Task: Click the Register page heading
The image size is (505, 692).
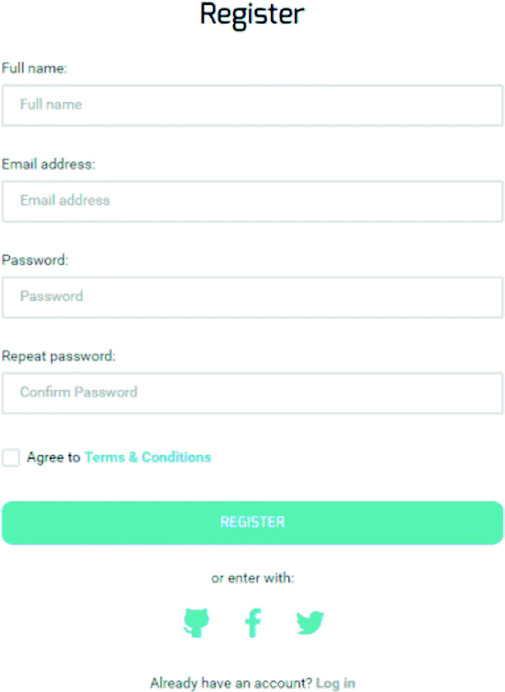Action: pos(252,15)
